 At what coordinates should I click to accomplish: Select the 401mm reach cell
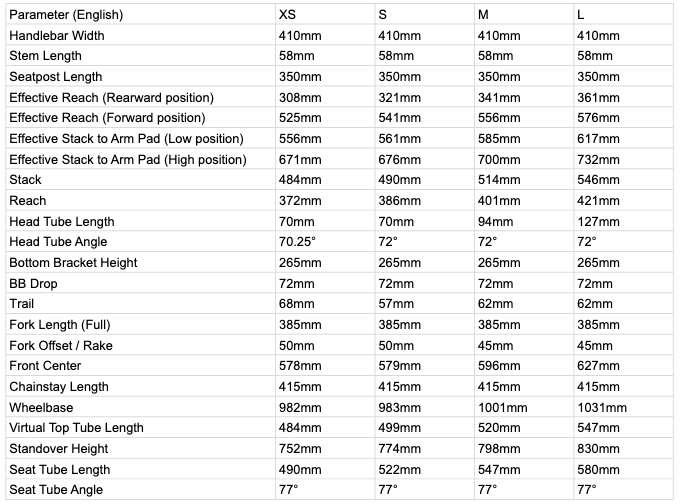(x=498, y=200)
